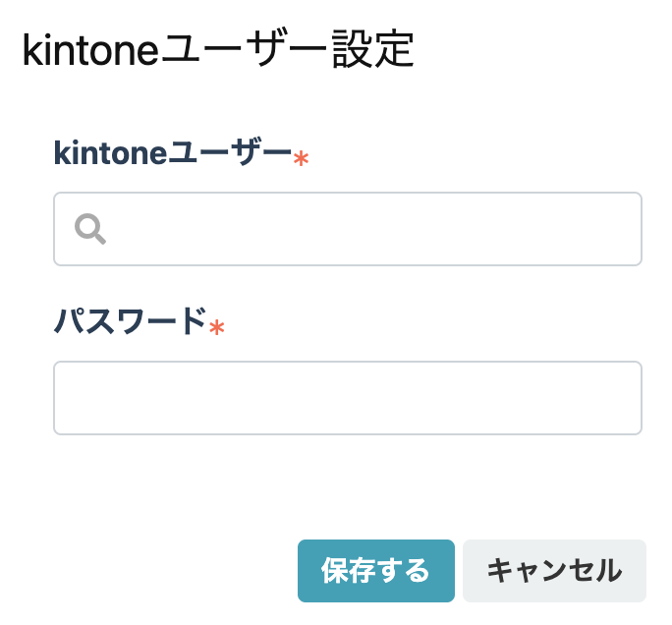Click the magnifier search icon
Viewport: 672px width, 625px height.
click(90, 229)
